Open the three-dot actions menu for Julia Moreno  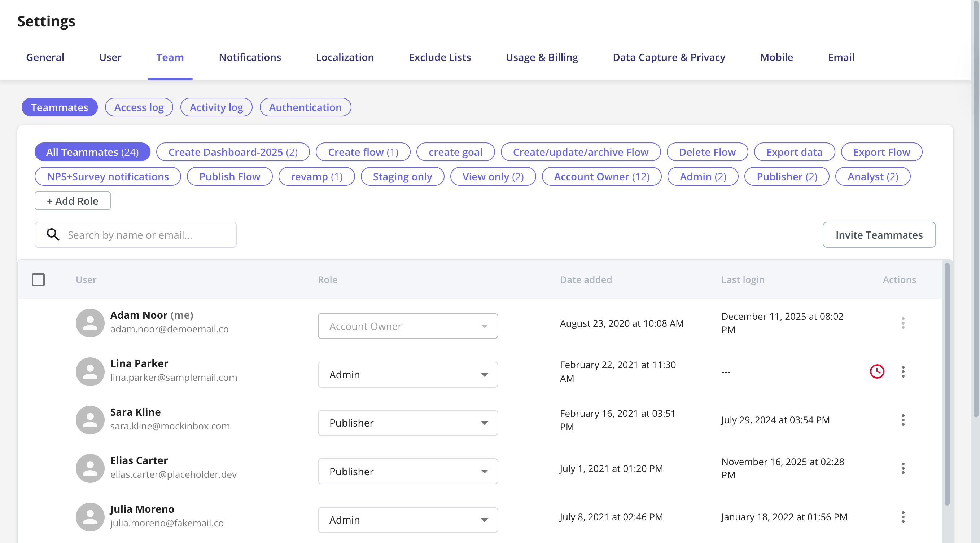click(903, 517)
